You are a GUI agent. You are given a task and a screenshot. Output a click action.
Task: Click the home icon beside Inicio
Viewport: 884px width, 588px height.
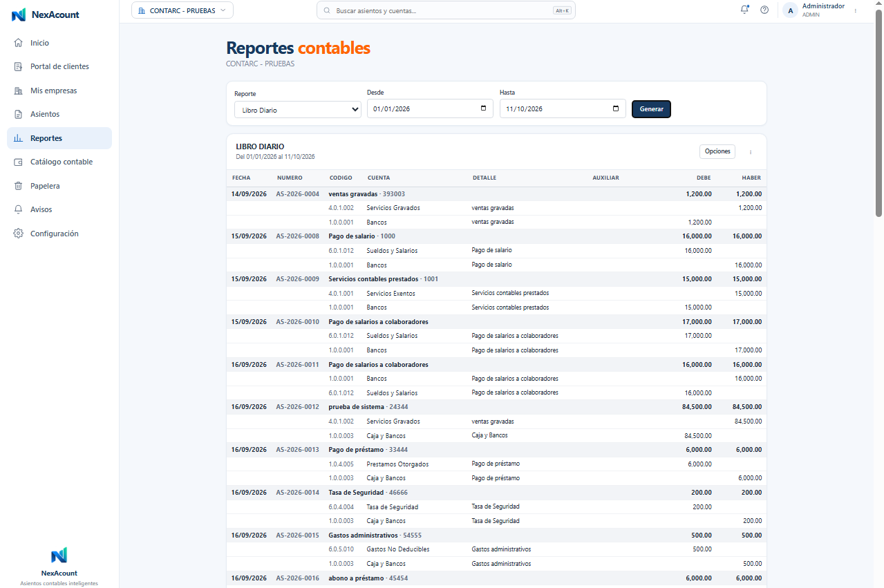tap(19, 43)
